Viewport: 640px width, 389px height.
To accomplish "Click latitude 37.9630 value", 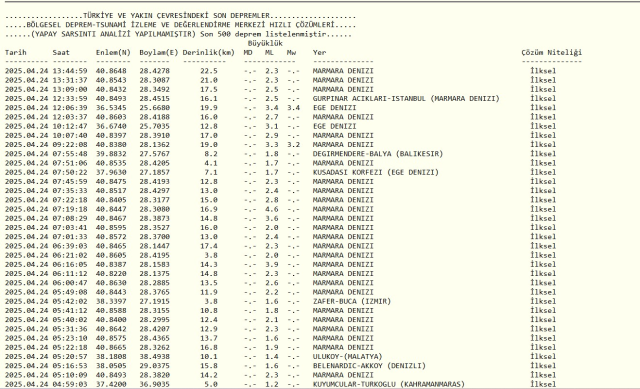I will click(x=111, y=172).
